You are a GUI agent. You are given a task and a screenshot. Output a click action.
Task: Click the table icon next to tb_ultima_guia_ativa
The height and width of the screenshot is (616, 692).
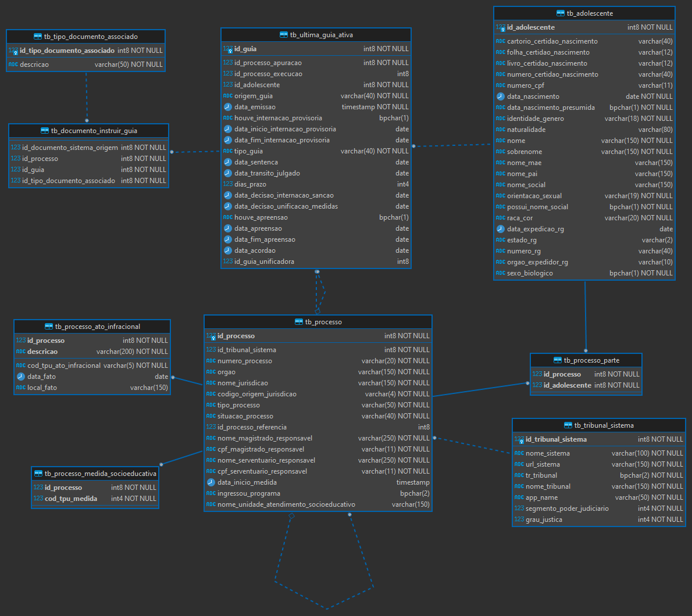(x=284, y=35)
